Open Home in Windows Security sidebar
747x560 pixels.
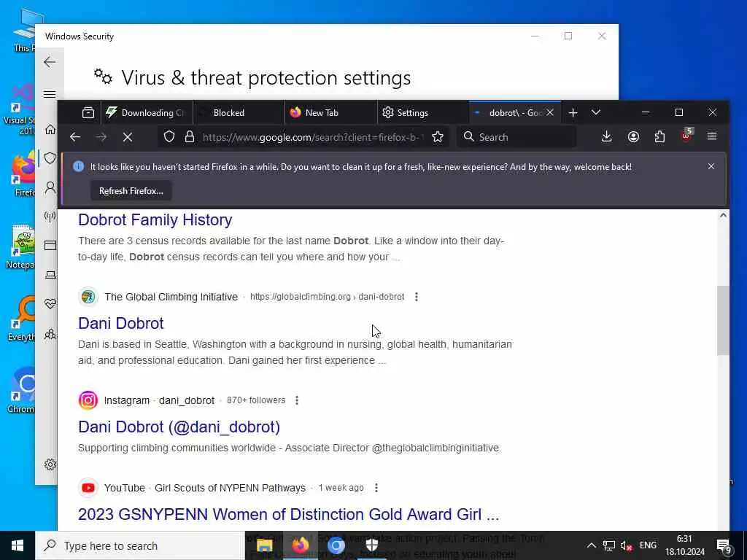[x=50, y=130]
